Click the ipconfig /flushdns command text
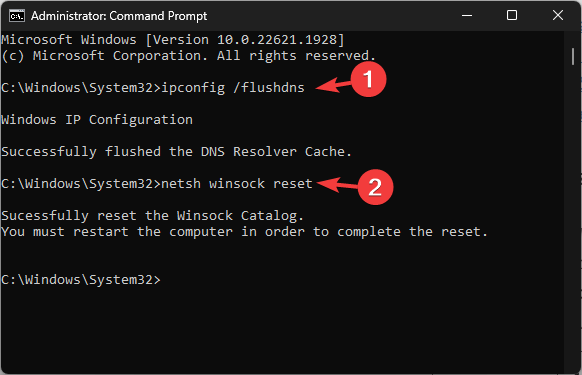Viewport: 582px width, 375px height. [x=233, y=88]
